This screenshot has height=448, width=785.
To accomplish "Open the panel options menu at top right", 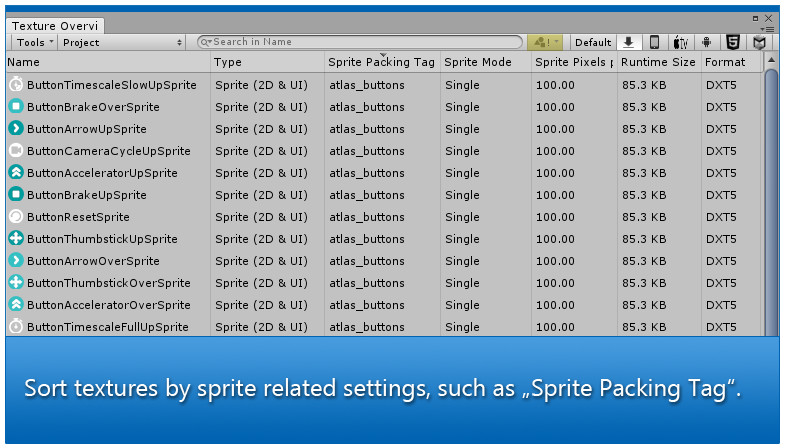I will point(769,29).
